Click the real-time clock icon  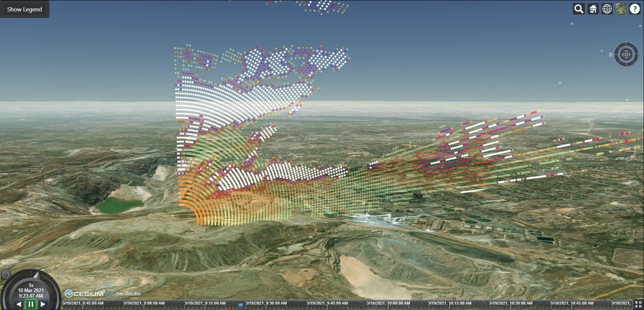coord(6,275)
